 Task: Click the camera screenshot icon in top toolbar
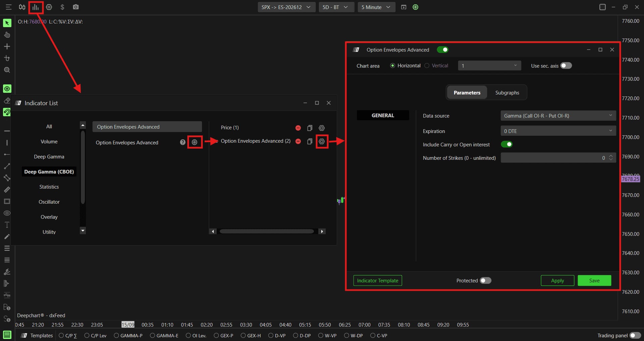coord(76,7)
